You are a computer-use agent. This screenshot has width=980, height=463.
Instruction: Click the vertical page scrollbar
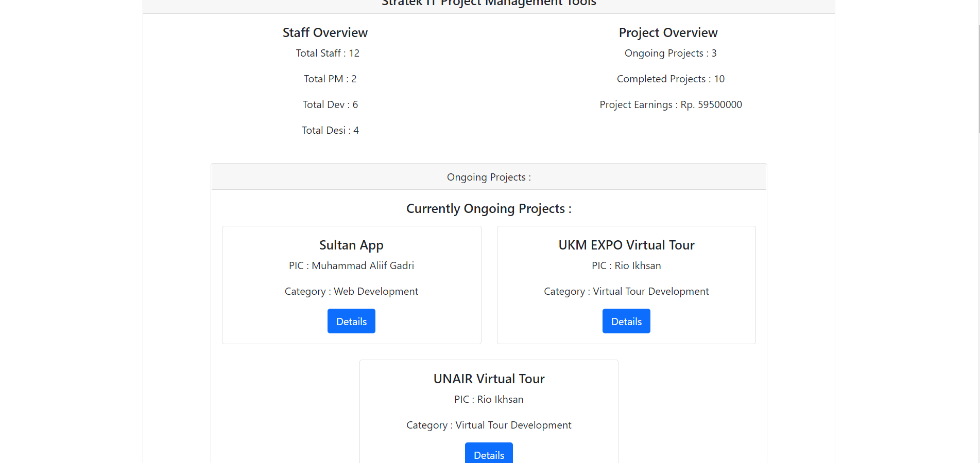(978, 77)
